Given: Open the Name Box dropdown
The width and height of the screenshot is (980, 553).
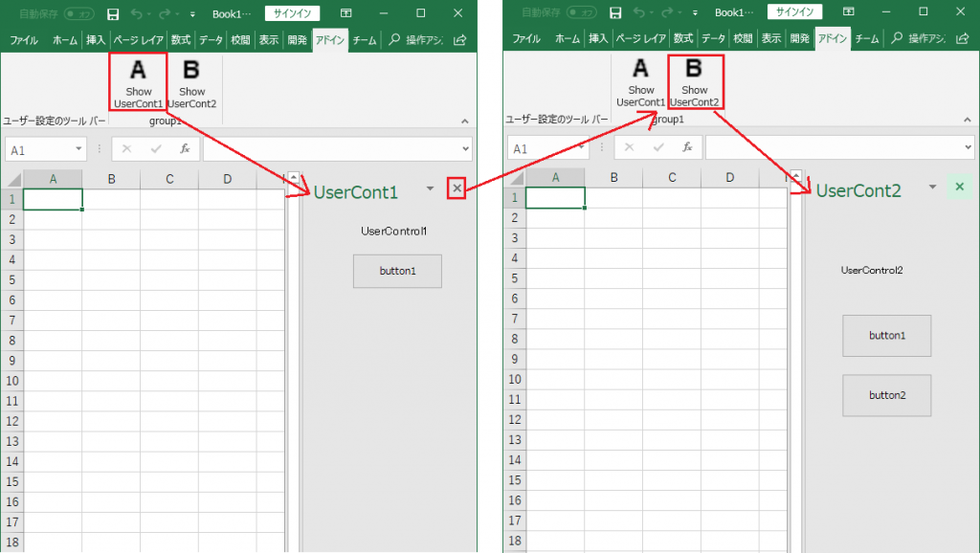Looking at the screenshot, I should [x=79, y=149].
